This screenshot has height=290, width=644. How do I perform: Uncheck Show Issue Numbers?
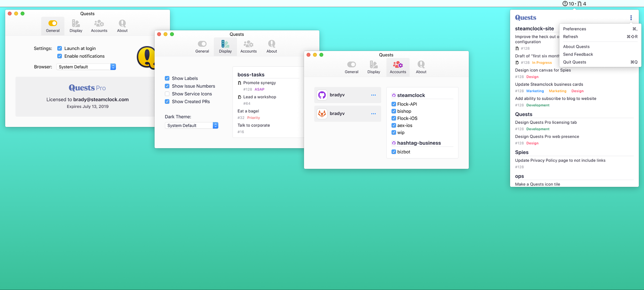click(167, 86)
